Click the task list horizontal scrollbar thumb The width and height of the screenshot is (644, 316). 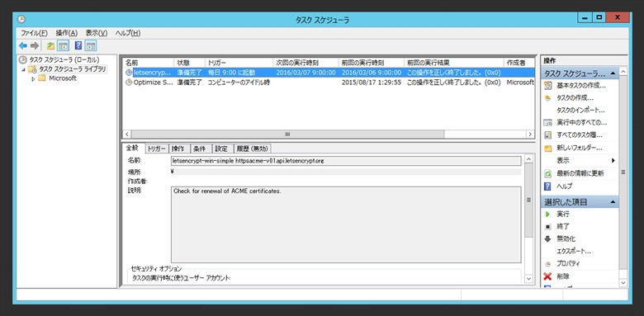pyautogui.click(x=287, y=134)
